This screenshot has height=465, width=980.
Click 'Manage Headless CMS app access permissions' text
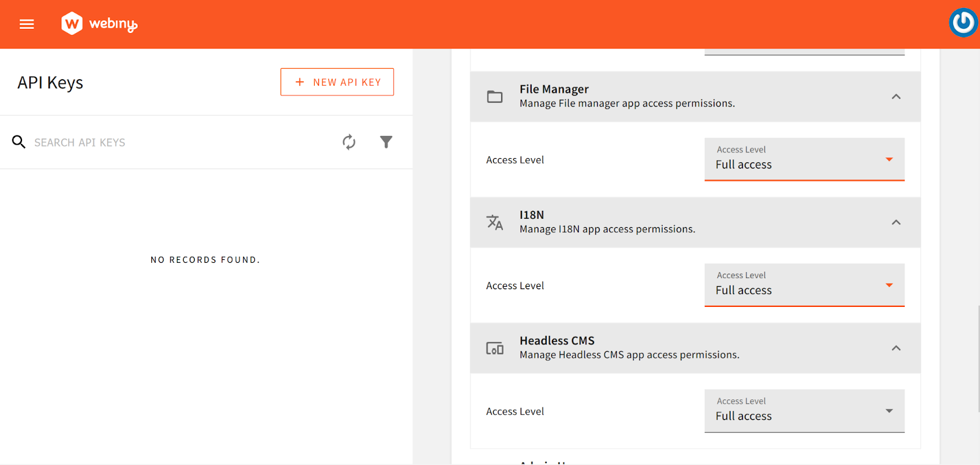(x=630, y=355)
